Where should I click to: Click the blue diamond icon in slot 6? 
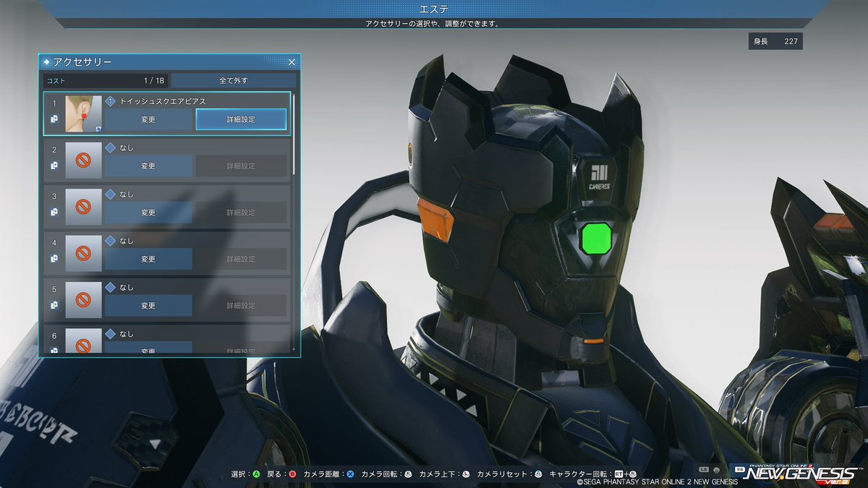pyautogui.click(x=111, y=334)
